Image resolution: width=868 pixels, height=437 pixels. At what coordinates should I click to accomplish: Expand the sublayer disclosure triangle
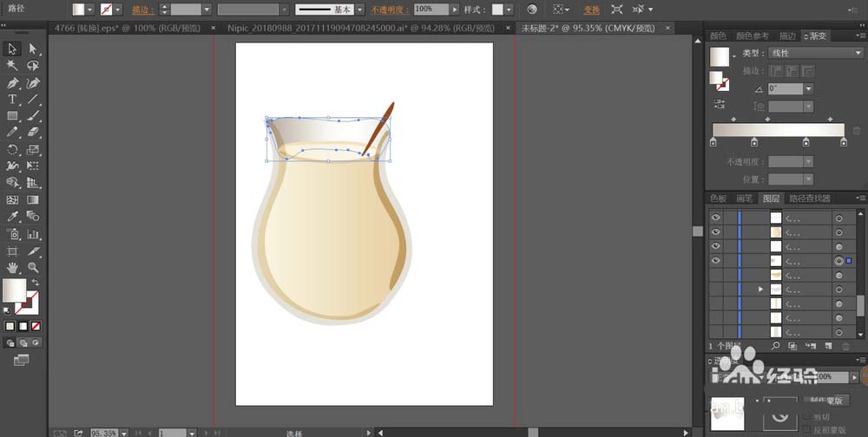coord(760,290)
